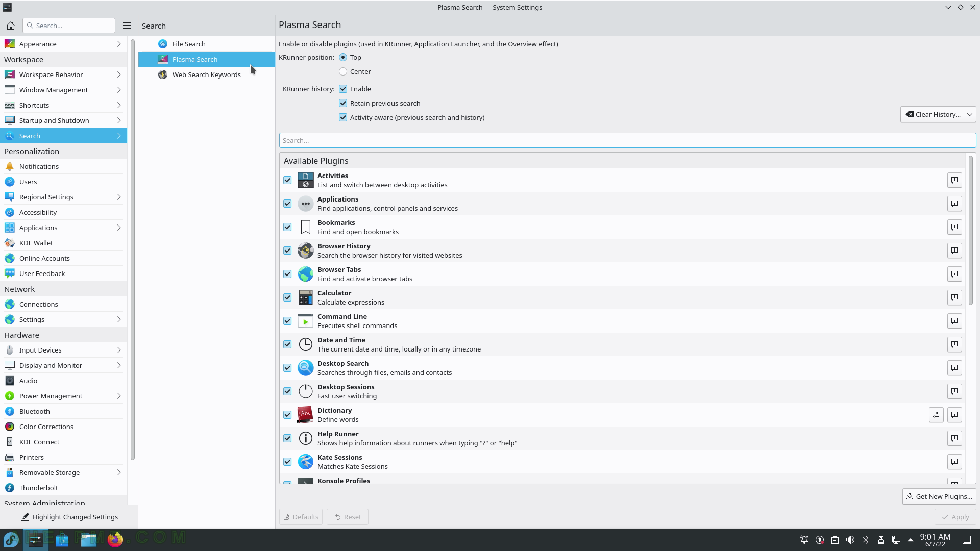The width and height of the screenshot is (980, 551).
Task: Open the application launcher in the taskbar
Action: click(x=11, y=539)
